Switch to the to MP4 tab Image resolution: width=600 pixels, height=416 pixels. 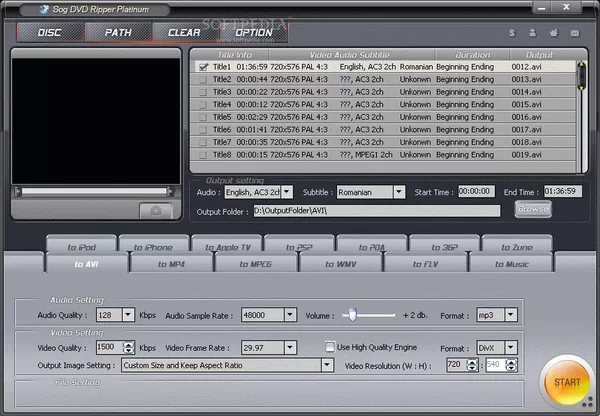171,264
